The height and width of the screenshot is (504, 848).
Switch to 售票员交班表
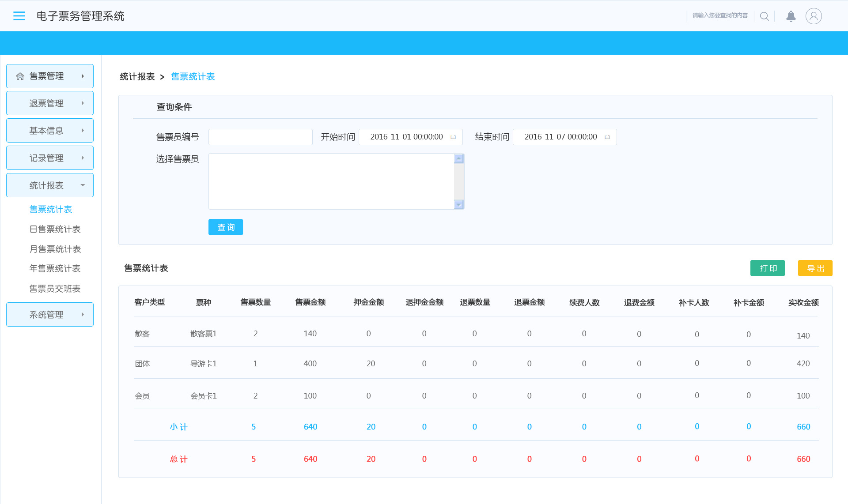pos(55,288)
